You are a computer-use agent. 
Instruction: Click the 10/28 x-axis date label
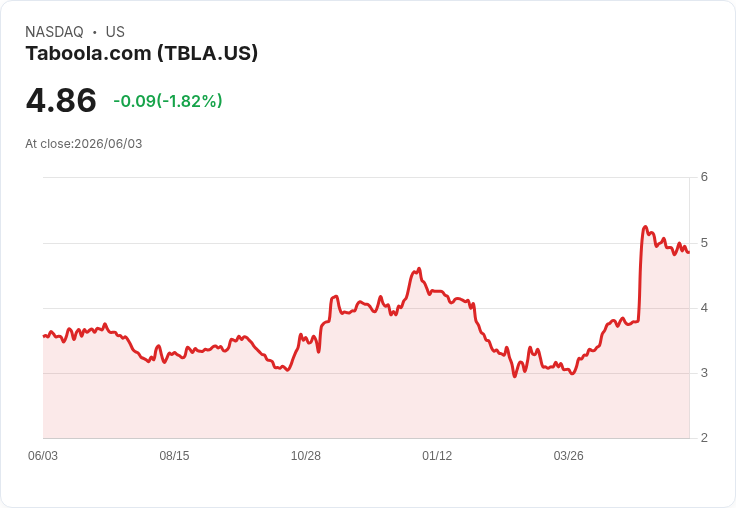306,455
